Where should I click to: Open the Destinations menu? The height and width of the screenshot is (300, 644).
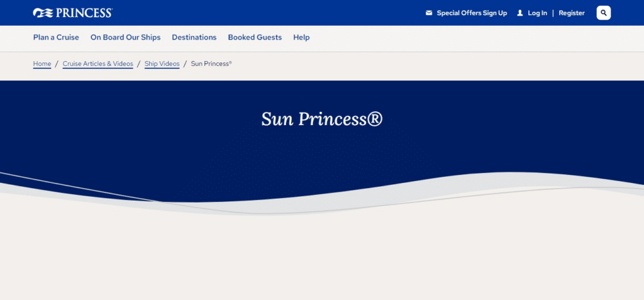pyautogui.click(x=194, y=37)
